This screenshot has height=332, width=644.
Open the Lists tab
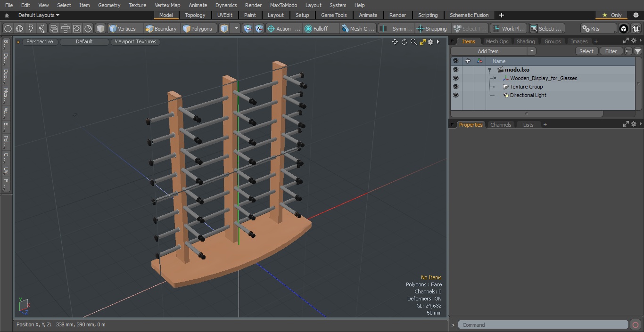[528, 125]
